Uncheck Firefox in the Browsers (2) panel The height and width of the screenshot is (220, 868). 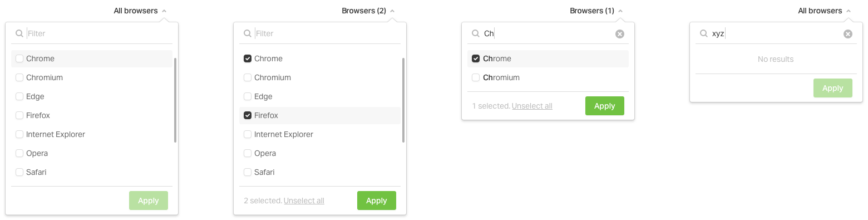(248, 115)
